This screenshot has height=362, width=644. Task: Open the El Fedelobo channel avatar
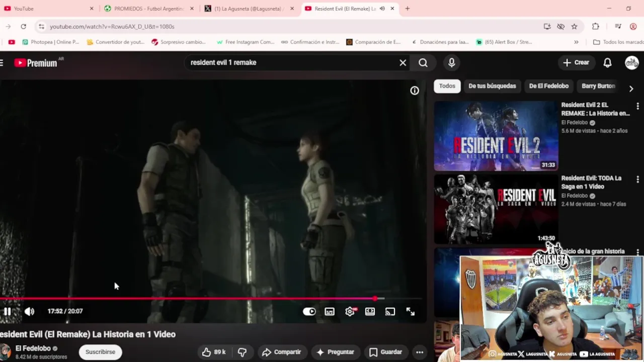5,351
